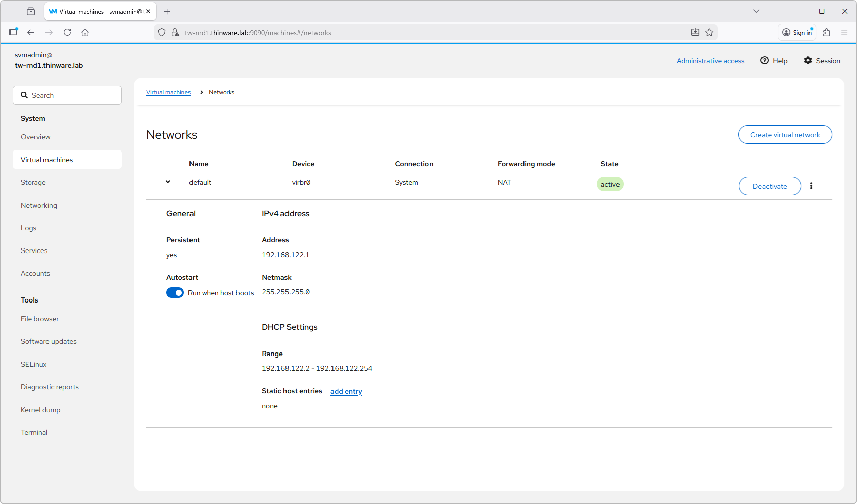
Task: Open the browser extensions icon
Action: pyautogui.click(x=827, y=32)
